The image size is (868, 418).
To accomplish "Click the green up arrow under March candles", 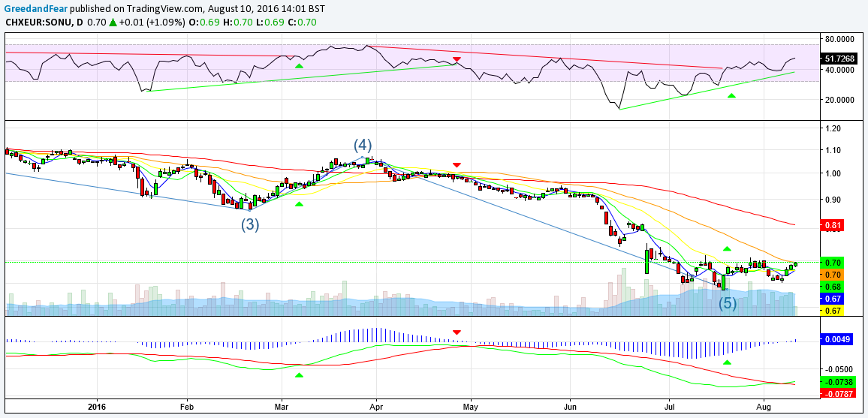I will click(x=299, y=204).
